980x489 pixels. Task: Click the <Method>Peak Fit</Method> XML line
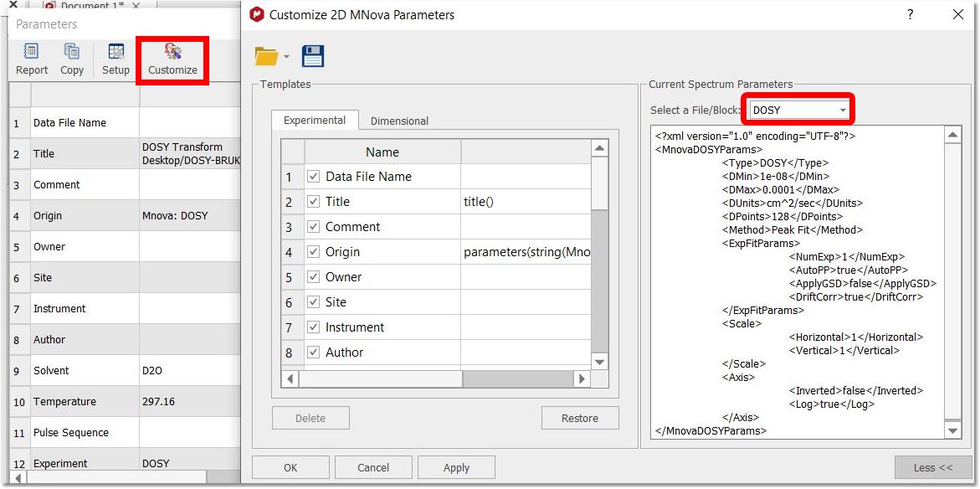tap(792, 229)
